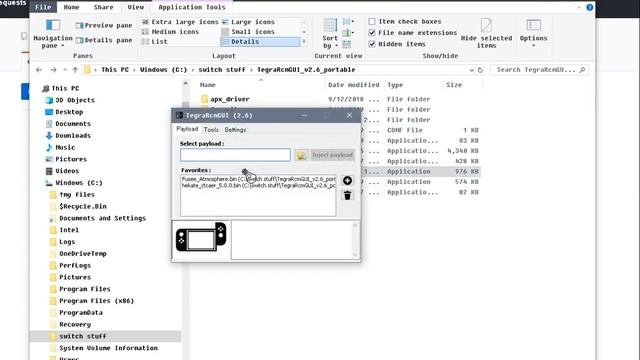Switch to Application Tools tab
Viewport: 640px width, 360px height.
click(x=191, y=7)
